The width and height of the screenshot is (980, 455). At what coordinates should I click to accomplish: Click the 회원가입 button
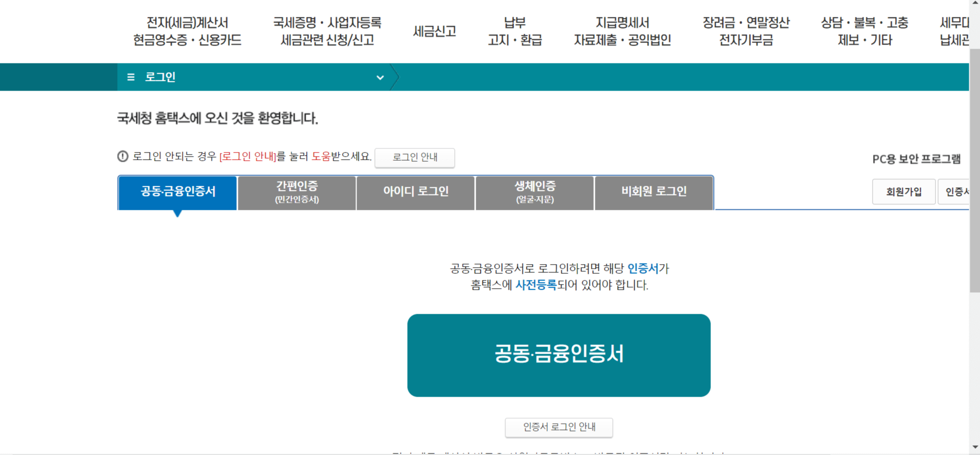click(x=904, y=192)
